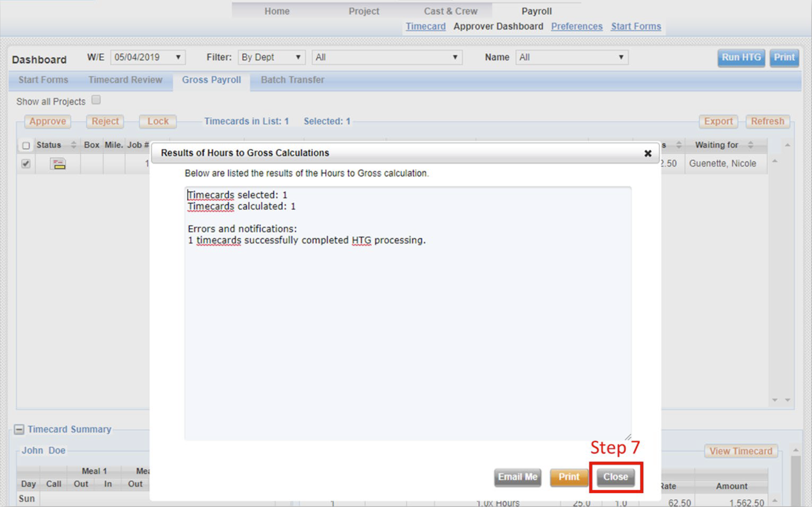The height and width of the screenshot is (507, 812).
Task: Click the timecard status icon in the row
Action: pos(58,164)
